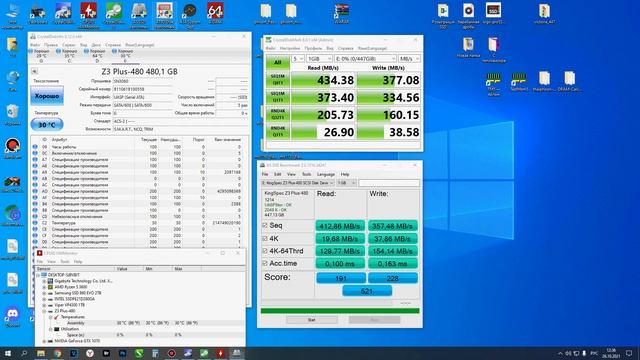Run the RND4K Q1T1 test

278,131
